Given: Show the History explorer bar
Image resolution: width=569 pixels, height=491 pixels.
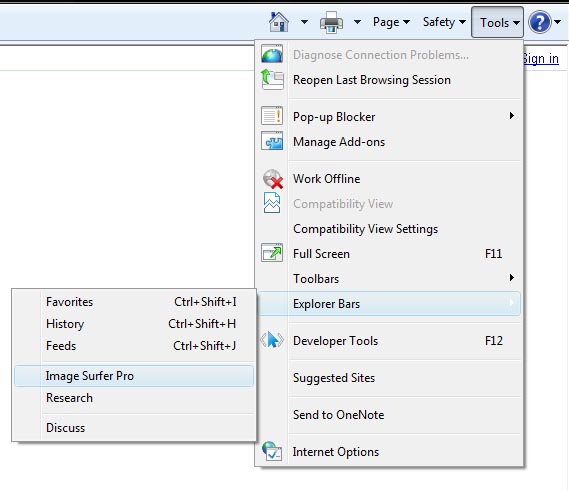Looking at the screenshot, I should coord(134,324).
